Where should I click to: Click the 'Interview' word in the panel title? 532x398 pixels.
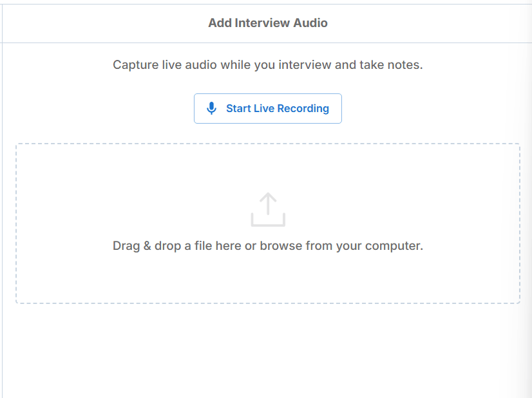pos(262,23)
